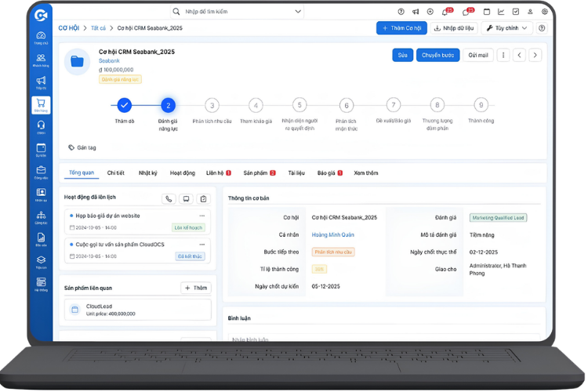588x392 pixels.
Task: Select stage 7 Đề xuất/Báo giá
Action: 394,105
